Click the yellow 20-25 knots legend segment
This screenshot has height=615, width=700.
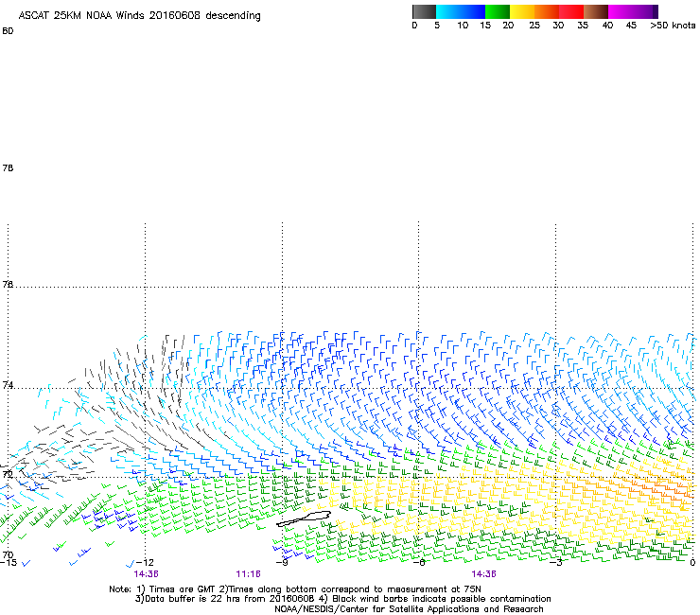pos(522,11)
